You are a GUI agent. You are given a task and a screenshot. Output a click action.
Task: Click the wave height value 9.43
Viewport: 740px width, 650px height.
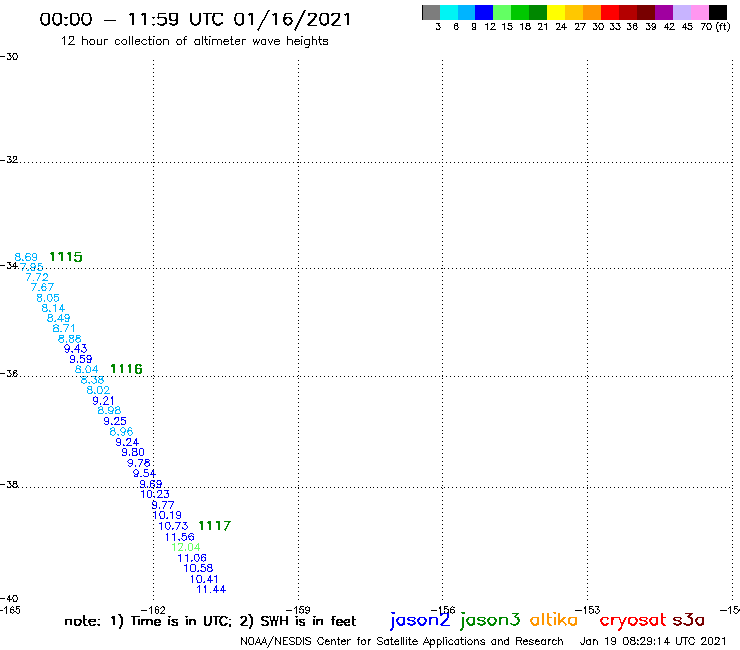[x=76, y=348]
